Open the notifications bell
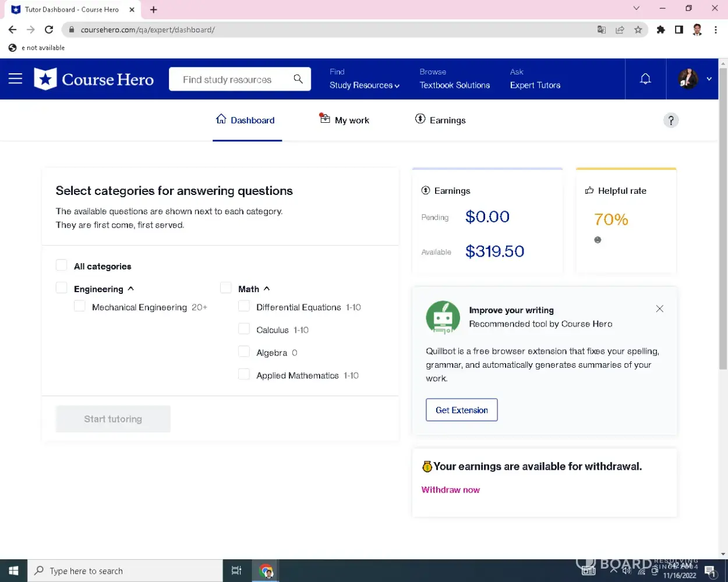728x582 pixels. pos(645,79)
